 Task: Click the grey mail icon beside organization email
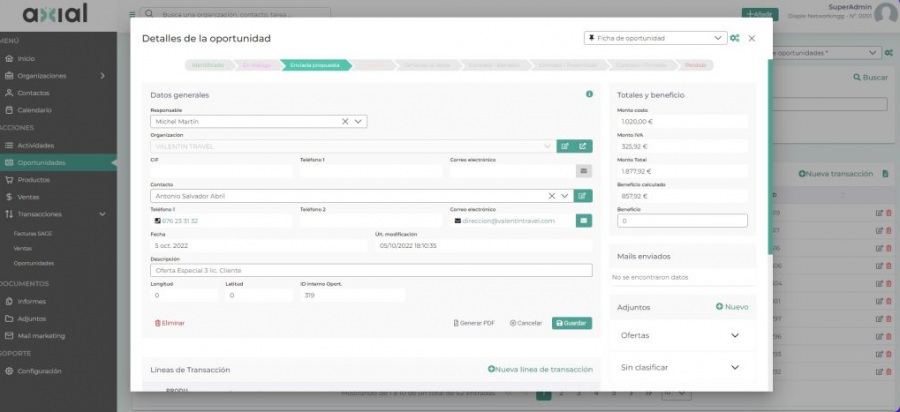pyautogui.click(x=584, y=171)
